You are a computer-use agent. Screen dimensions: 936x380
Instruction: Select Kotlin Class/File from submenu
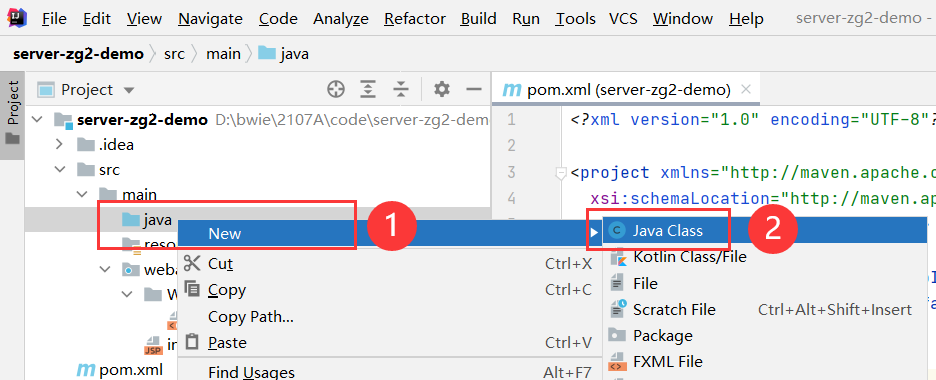pyautogui.click(x=765, y=257)
